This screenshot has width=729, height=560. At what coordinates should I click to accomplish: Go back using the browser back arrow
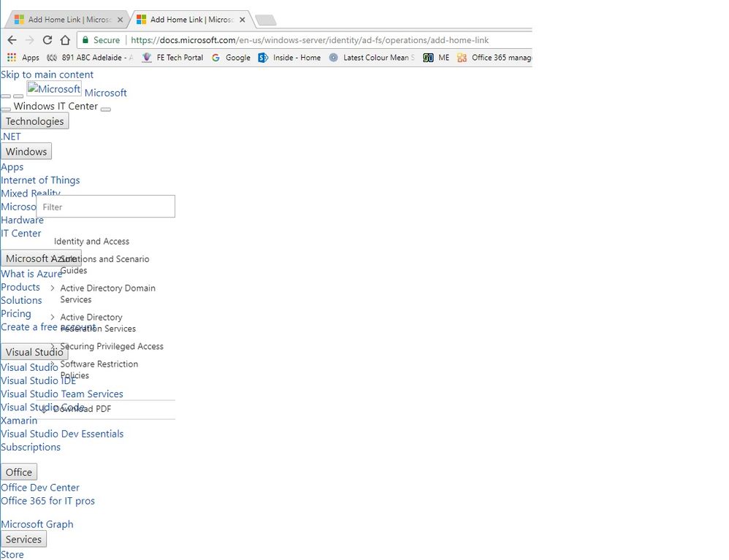pyautogui.click(x=12, y=40)
